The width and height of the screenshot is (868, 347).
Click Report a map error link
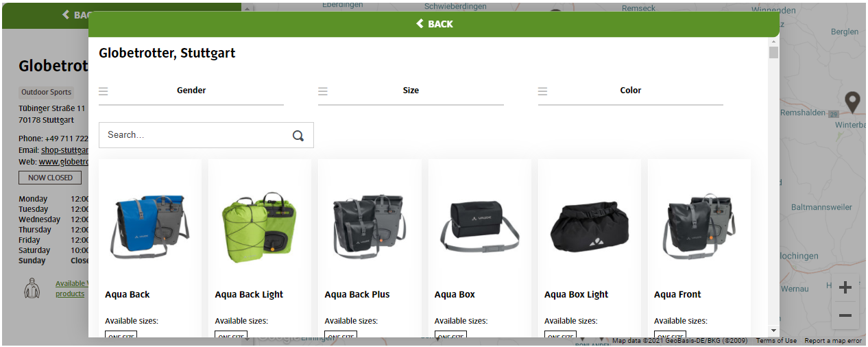pyautogui.click(x=833, y=341)
